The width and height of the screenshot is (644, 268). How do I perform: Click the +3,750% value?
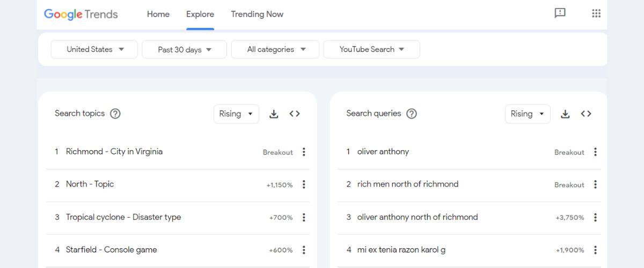coord(570,218)
